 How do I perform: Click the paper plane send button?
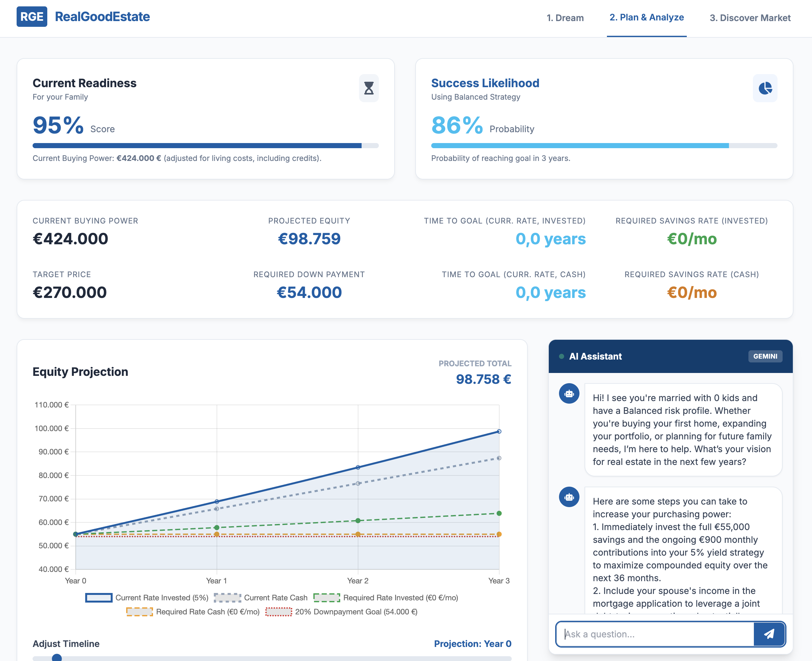(x=769, y=634)
